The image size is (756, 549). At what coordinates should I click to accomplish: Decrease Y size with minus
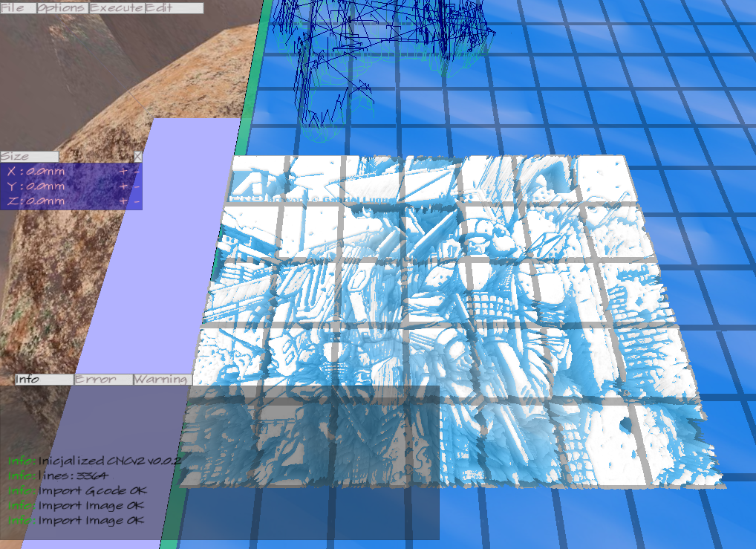(x=137, y=186)
